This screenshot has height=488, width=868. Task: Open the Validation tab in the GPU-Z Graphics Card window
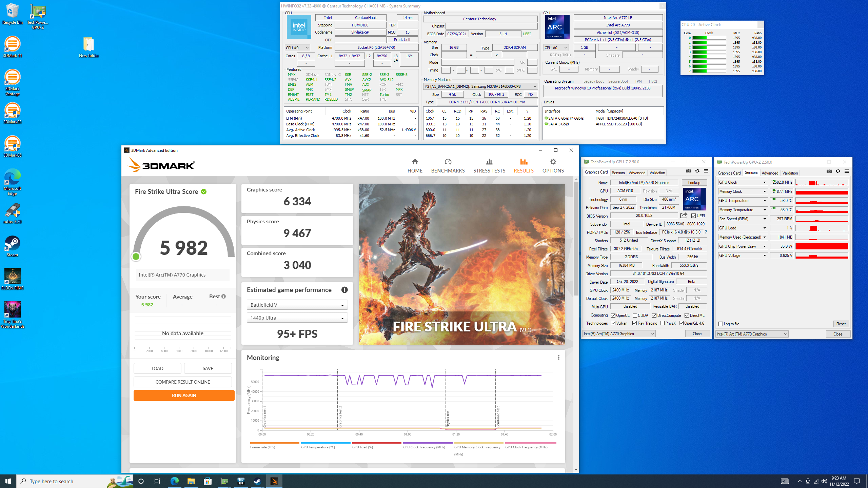657,173
